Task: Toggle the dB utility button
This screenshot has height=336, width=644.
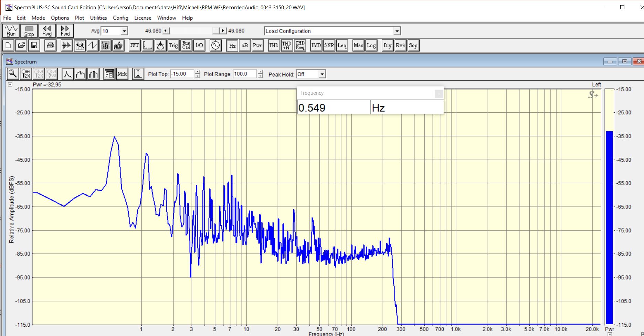Action: pos(244,45)
